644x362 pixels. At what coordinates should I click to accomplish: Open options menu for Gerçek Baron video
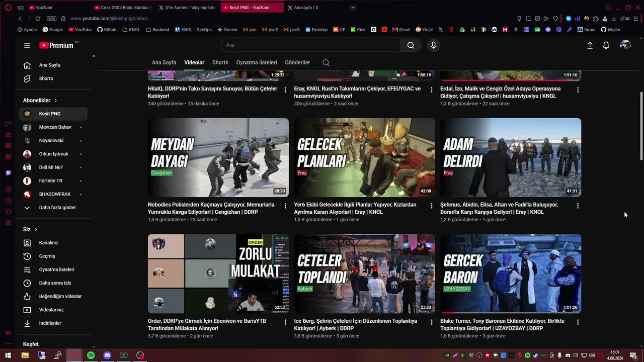click(578, 322)
